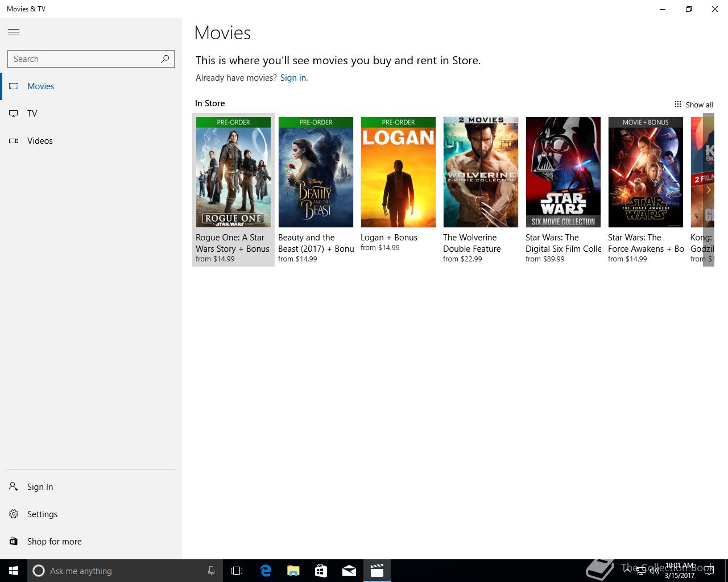Click the Shop for more bag icon
728x582 pixels.
14,541
